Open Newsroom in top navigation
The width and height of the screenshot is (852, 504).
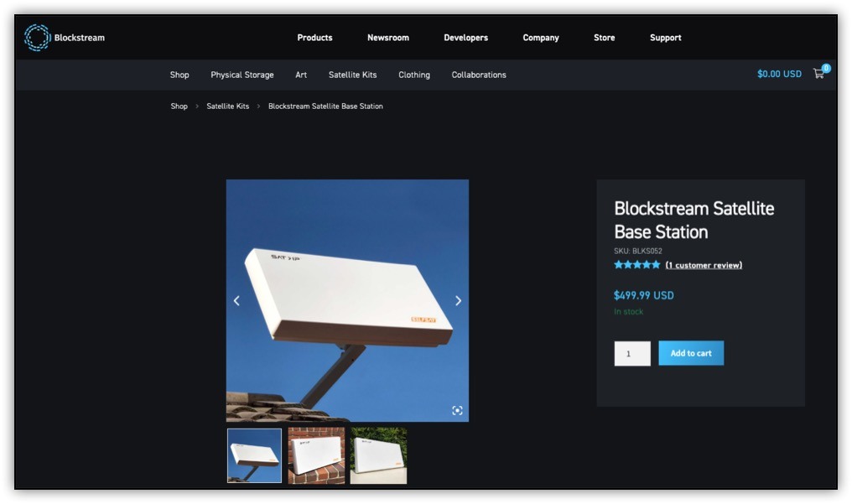coord(388,38)
